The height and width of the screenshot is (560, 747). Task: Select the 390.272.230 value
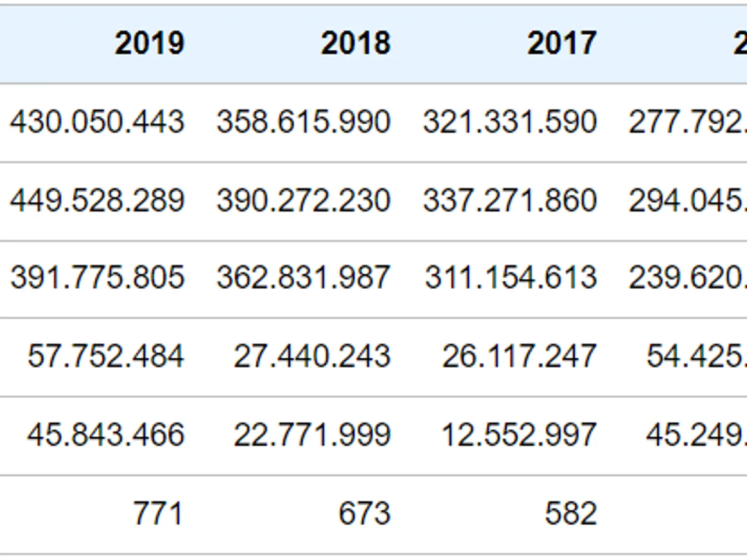coord(303,201)
